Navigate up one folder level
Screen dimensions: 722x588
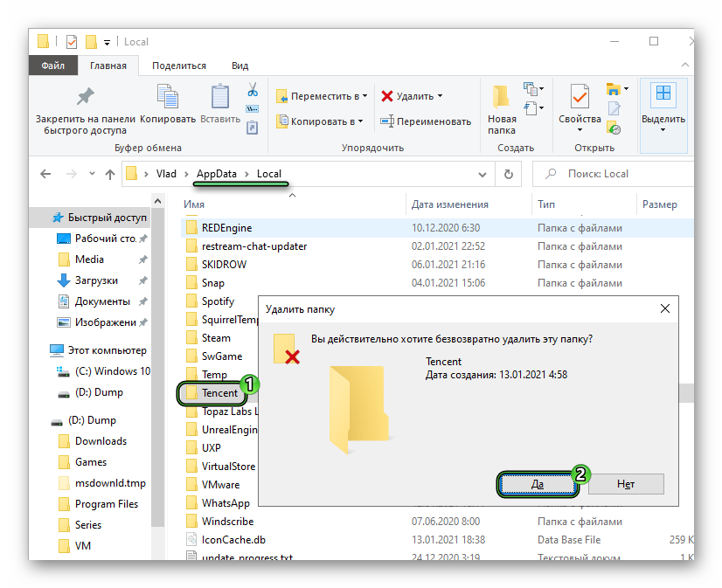[110, 174]
